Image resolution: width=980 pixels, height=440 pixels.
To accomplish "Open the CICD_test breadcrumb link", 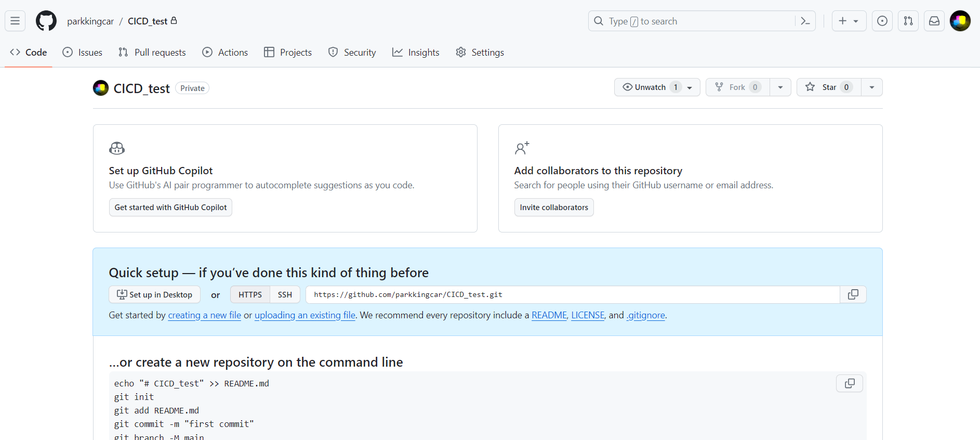I will tap(148, 21).
